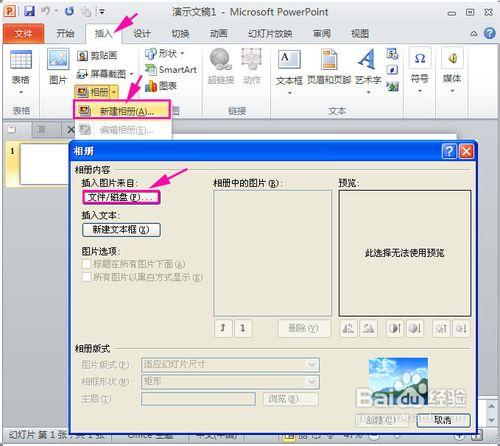Click the 屏幕截图 screenshot tool
The image size is (500, 446).
point(101,74)
